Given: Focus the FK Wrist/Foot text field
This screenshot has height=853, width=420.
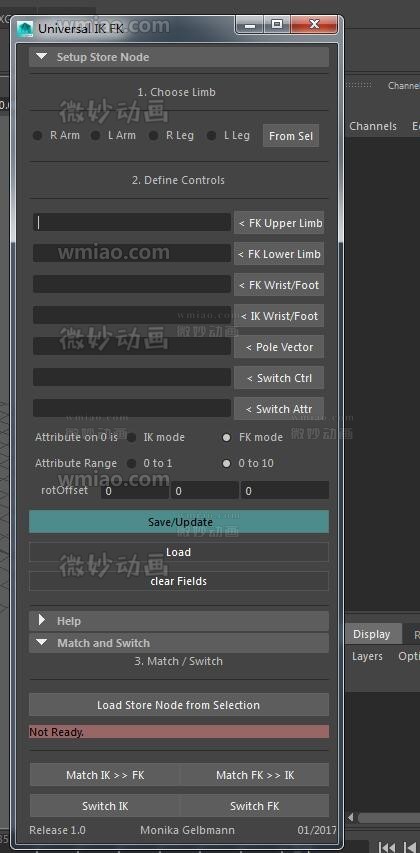Looking at the screenshot, I should (x=132, y=285).
